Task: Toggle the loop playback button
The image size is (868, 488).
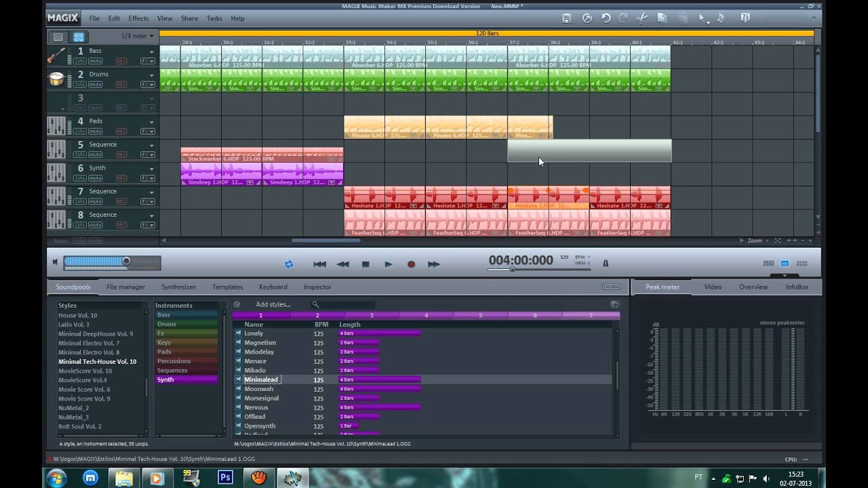Action: [x=289, y=264]
